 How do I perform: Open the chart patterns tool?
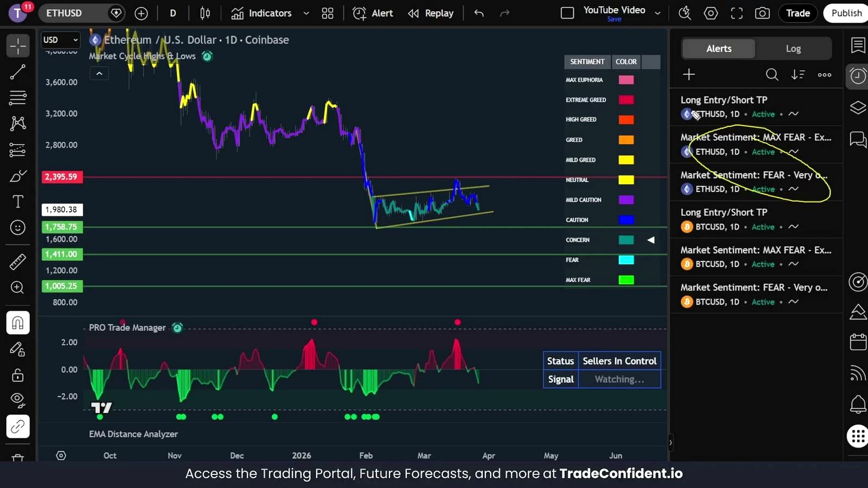[x=18, y=124]
